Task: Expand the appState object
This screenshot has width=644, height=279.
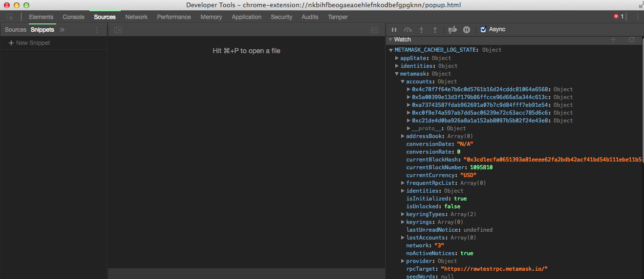Action: 397,58
